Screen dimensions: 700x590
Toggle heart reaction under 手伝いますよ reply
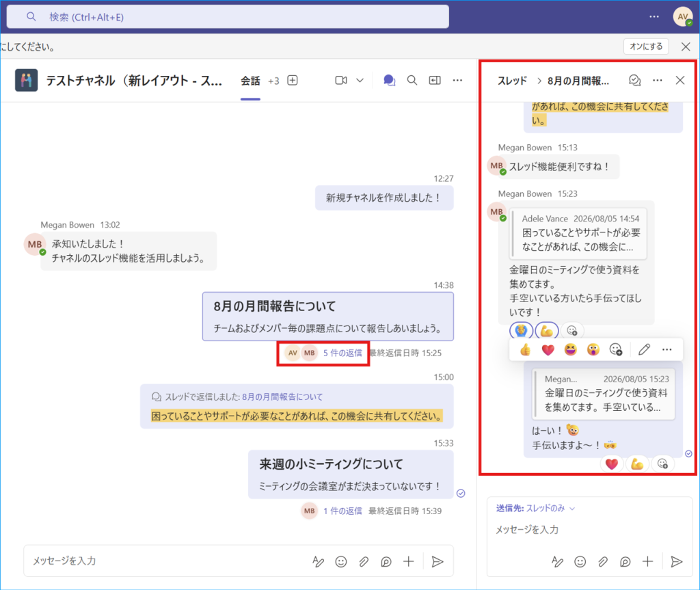612,464
